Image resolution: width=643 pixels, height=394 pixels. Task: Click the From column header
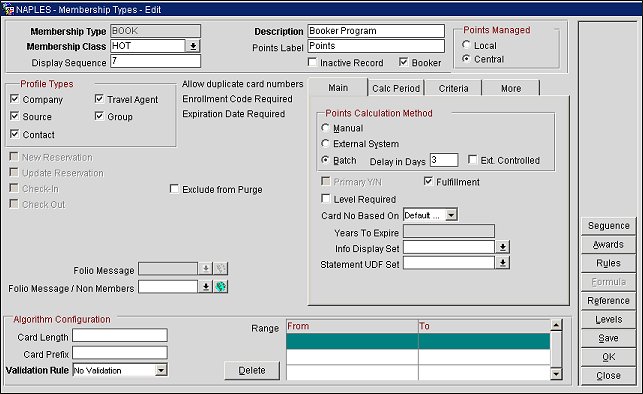click(x=352, y=326)
